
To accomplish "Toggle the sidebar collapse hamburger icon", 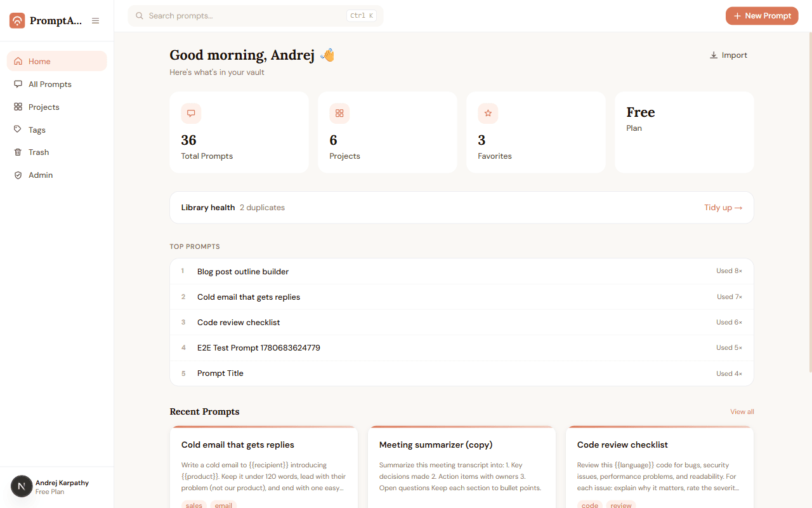I will tap(96, 21).
